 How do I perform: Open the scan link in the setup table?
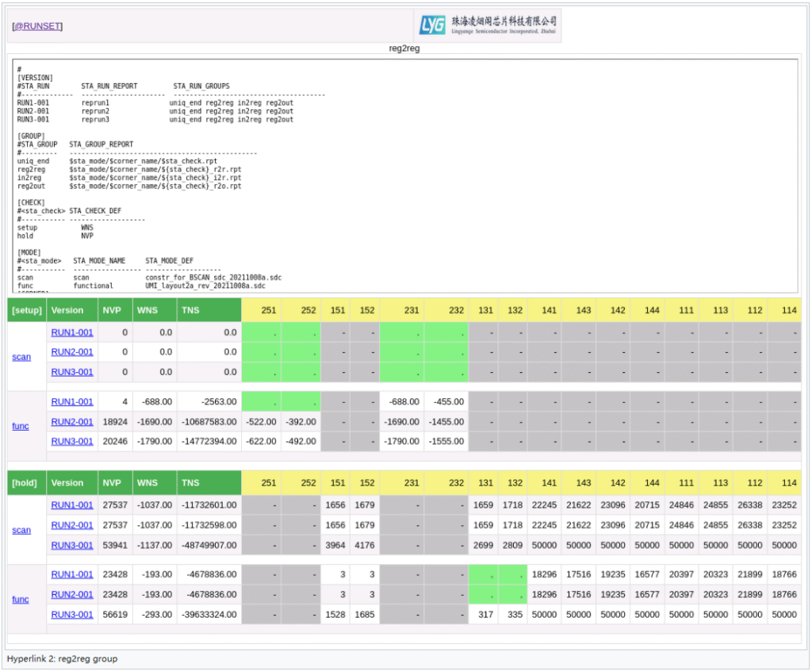click(x=21, y=357)
